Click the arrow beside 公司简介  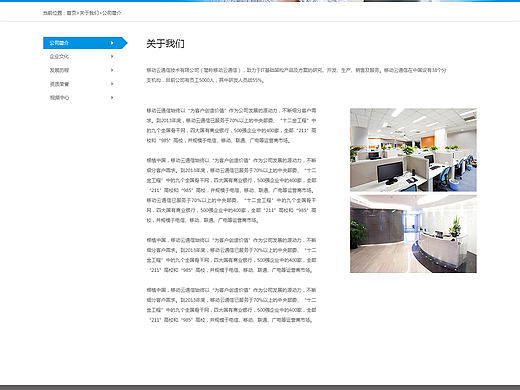pyautogui.click(x=112, y=43)
